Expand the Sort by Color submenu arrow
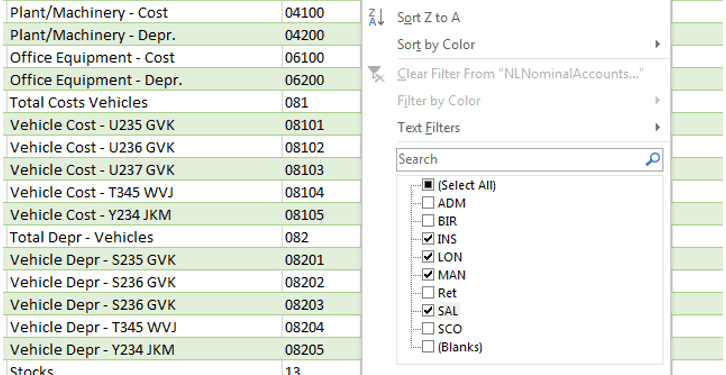The height and width of the screenshot is (375, 726). click(x=657, y=44)
